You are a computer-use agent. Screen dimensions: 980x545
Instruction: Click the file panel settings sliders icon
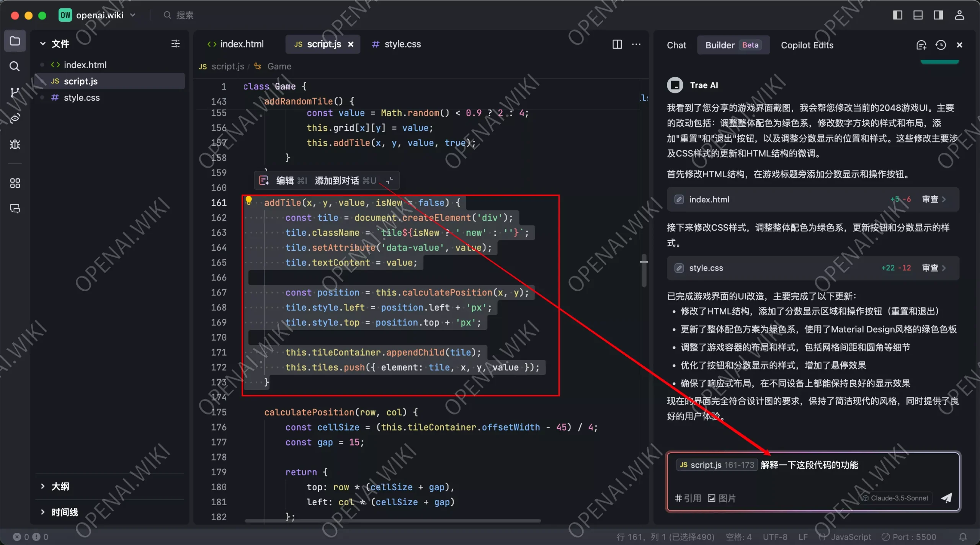pos(175,44)
